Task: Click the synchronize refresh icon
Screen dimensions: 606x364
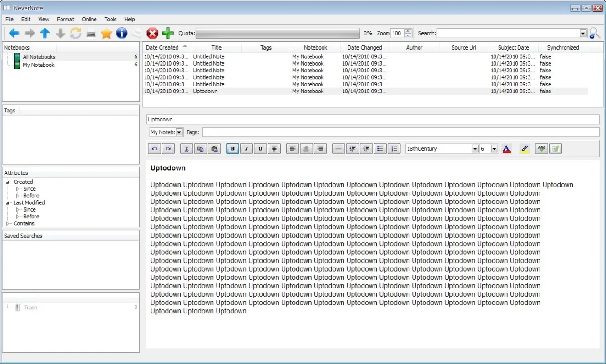Action: coord(76,33)
